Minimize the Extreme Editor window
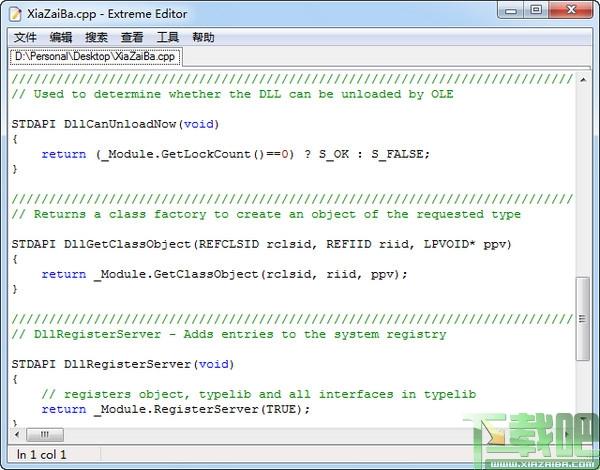 512,10
